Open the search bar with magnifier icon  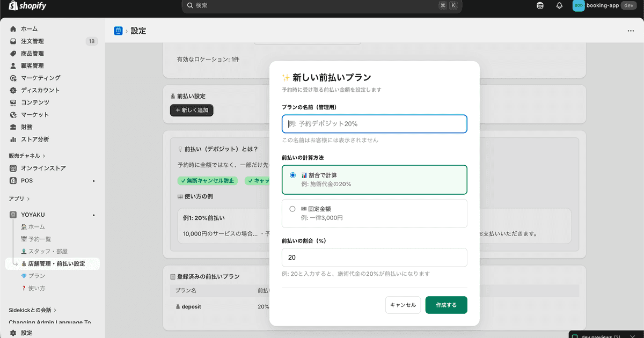pyautogui.click(x=191, y=5)
